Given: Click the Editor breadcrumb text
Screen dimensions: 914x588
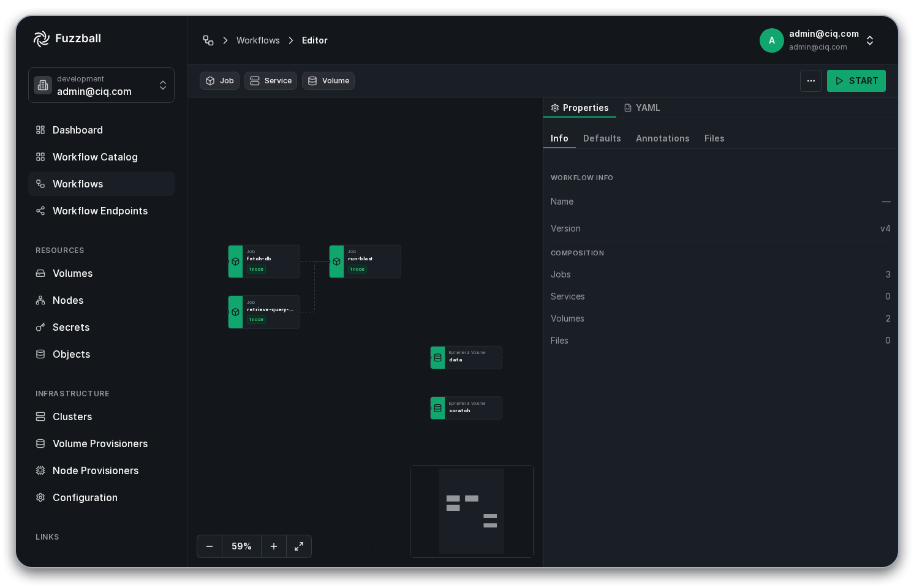Looking at the screenshot, I should 315,40.
